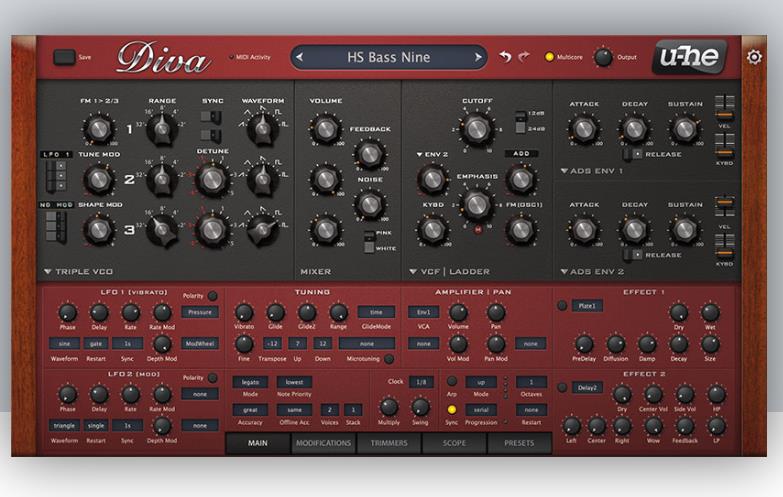This screenshot has width=783, height=497.
Task: Click the Output volume knob
Action: coord(603,57)
